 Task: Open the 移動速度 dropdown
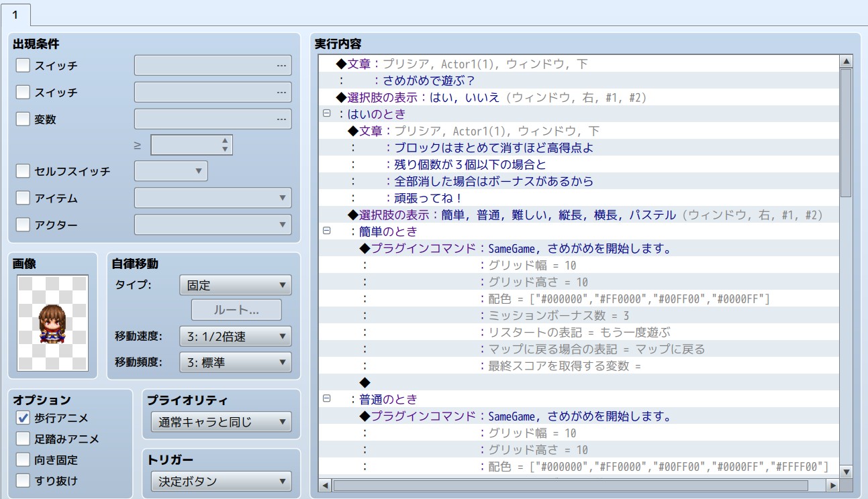click(235, 337)
